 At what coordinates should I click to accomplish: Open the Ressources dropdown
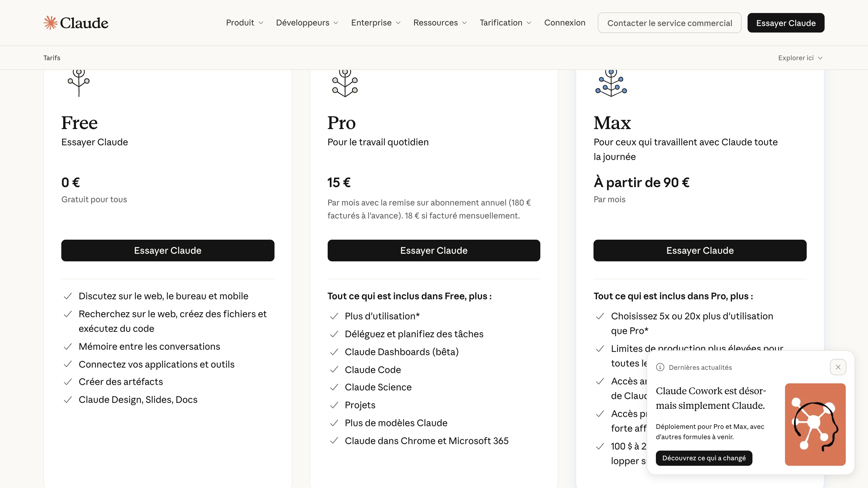point(440,23)
